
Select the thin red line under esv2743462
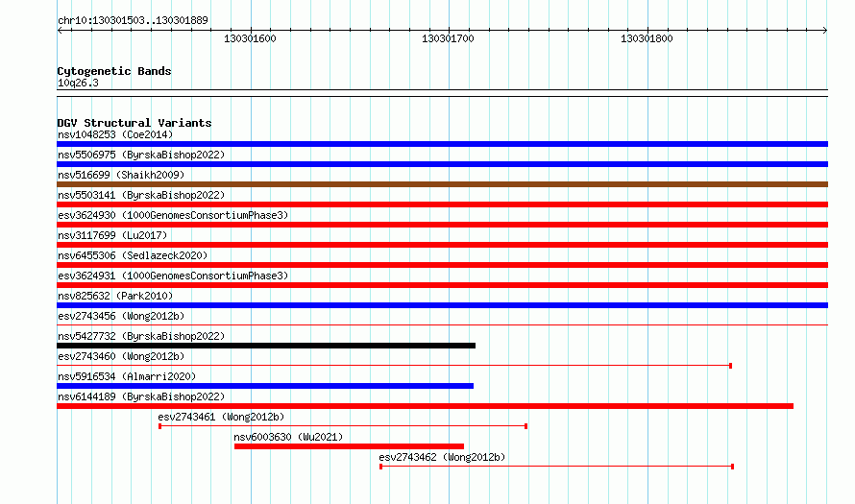pos(557,467)
